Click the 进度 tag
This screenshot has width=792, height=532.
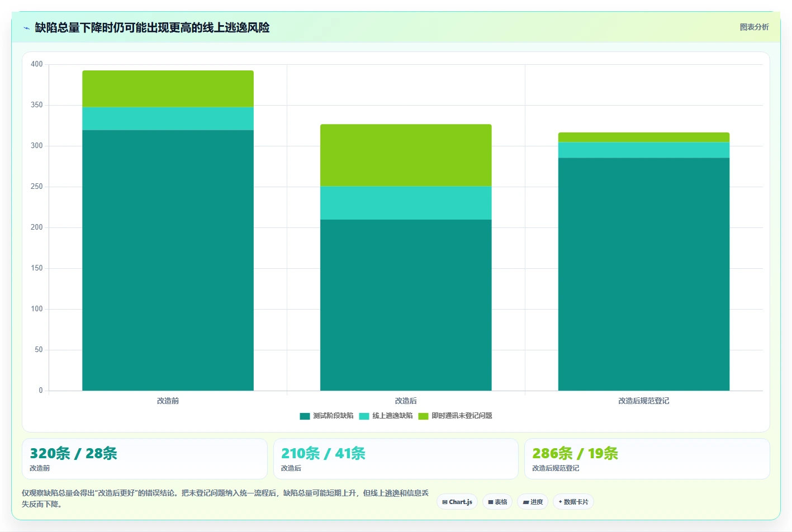[533, 502]
